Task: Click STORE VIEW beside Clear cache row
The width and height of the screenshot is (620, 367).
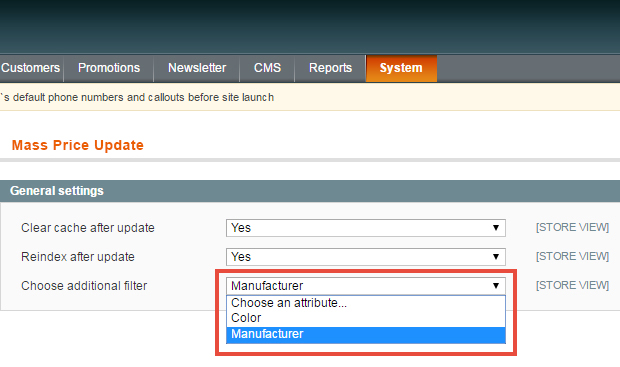Action: [572, 227]
